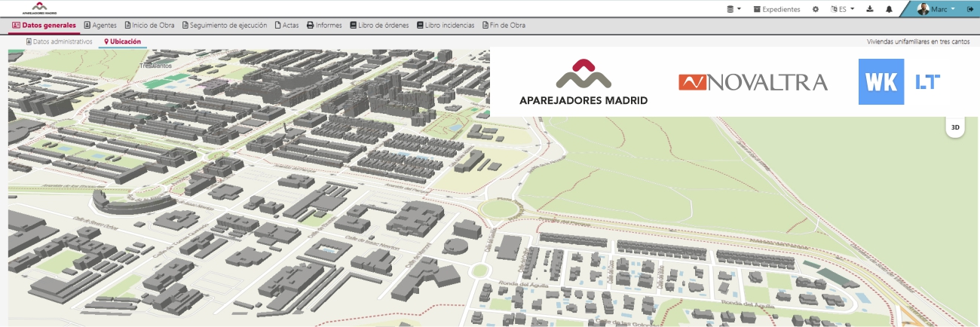Screen dimensions: 980x327
Task: Go to Fin de Obra tab
Action: tap(503, 26)
